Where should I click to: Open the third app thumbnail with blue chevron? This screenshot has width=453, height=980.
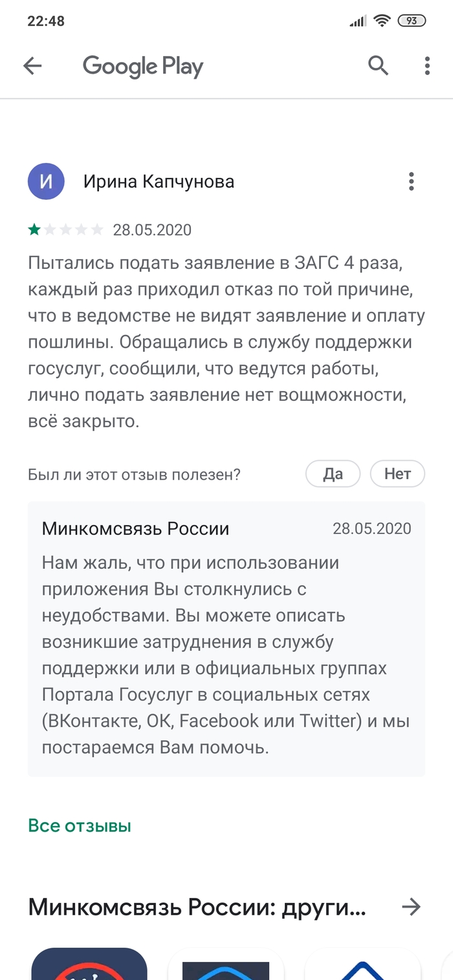362,964
